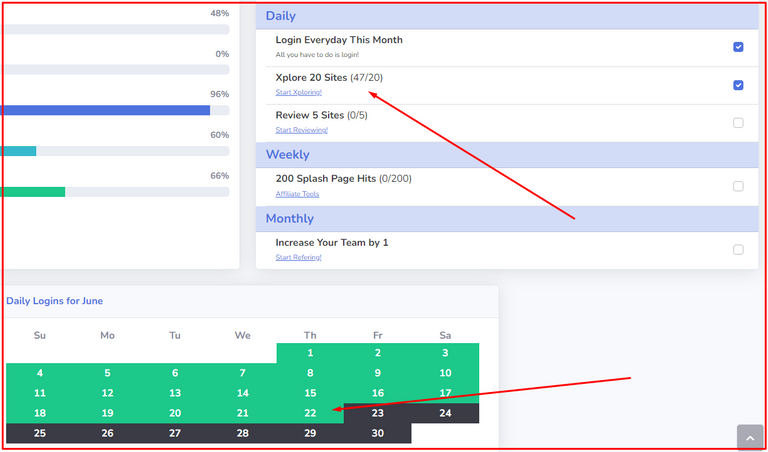Image resolution: width=768 pixels, height=452 pixels.
Task: Click the Daily Logins for June heading
Action: click(54, 301)
